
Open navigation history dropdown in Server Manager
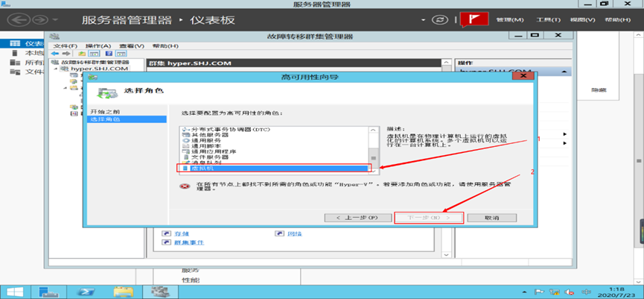click(x=55, y=20)
